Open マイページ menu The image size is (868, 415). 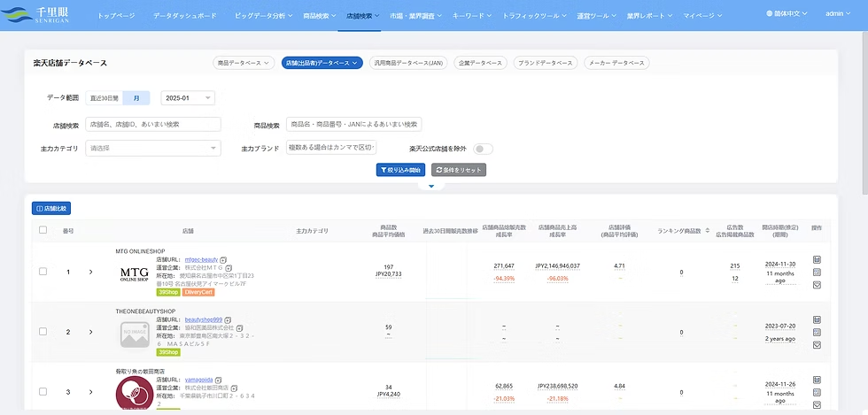(702, 16)
